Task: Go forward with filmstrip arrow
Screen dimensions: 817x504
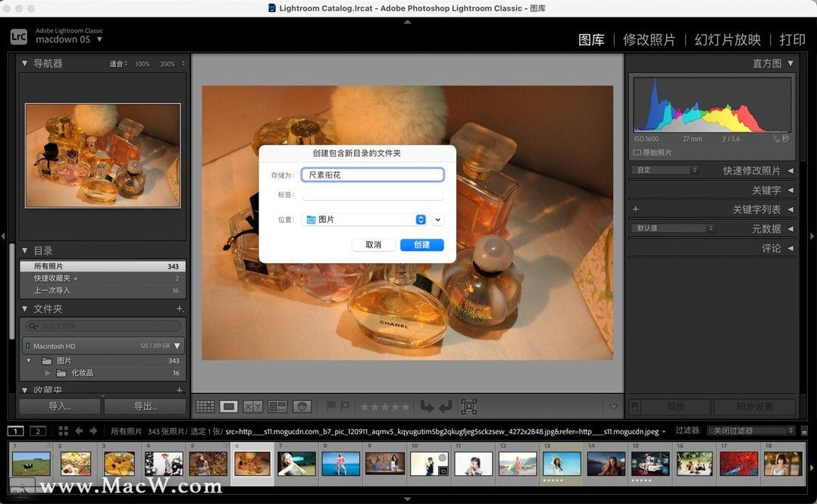Action: pyautogui.click(x=93, y=431)
